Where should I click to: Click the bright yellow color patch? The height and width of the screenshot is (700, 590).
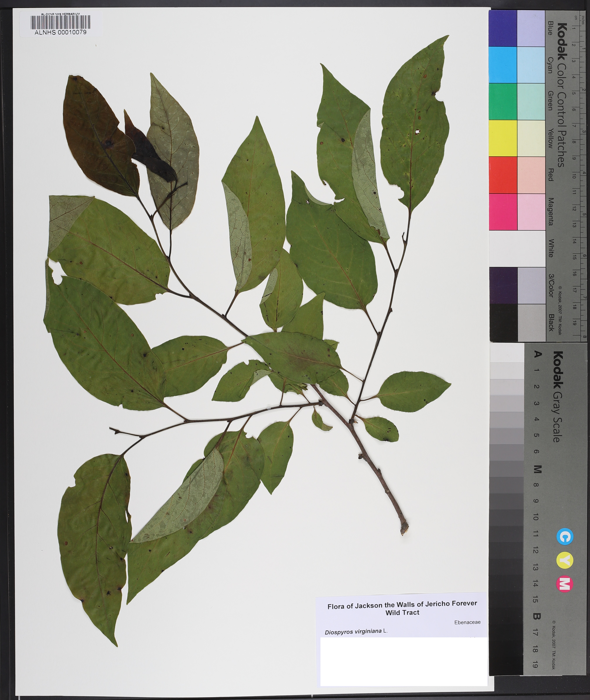pos(503,138)
